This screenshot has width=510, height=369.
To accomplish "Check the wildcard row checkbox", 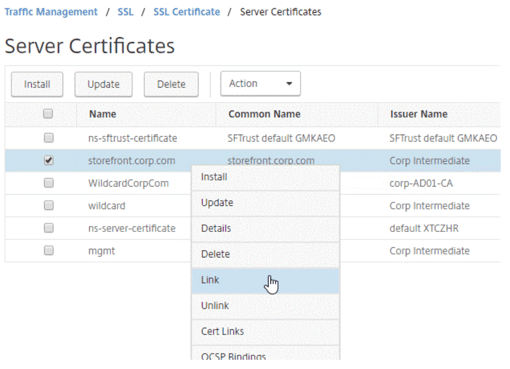I will [x=49, y=205].
